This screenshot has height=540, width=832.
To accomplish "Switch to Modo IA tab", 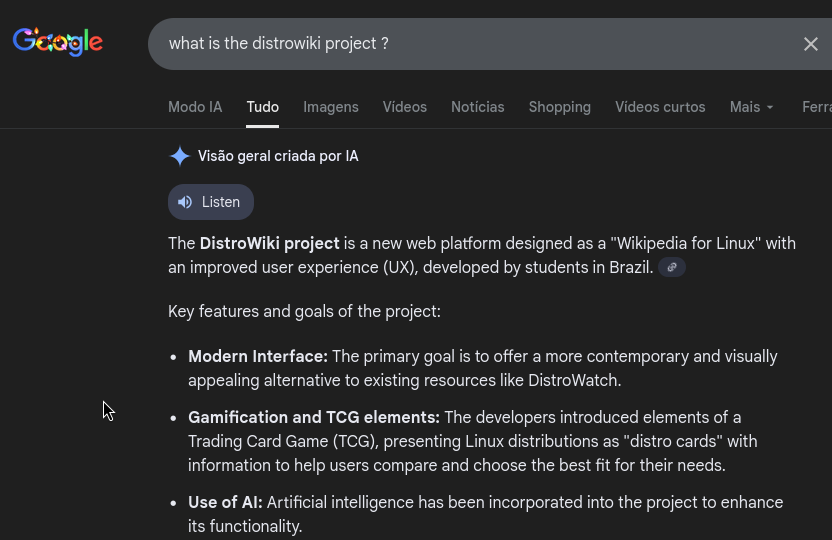I will [195, 107].
